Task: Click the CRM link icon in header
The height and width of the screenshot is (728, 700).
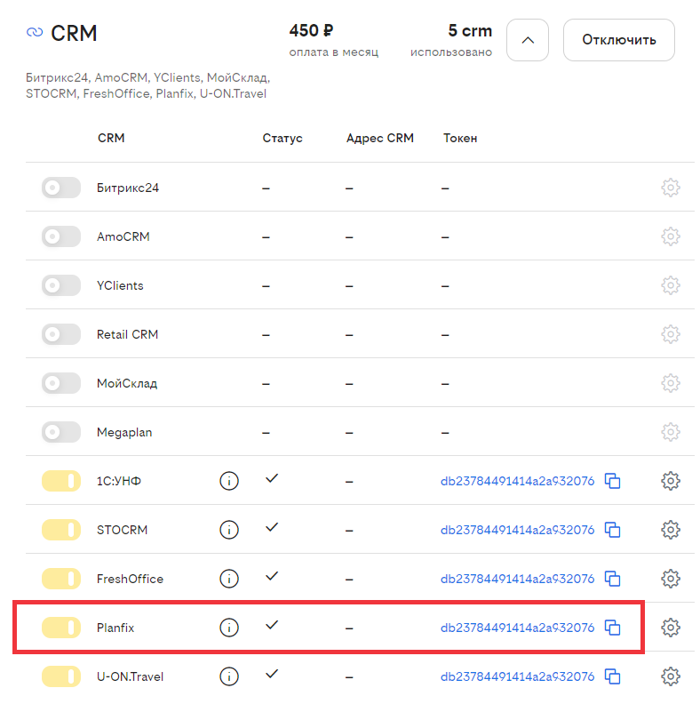Action: [35, 33]
